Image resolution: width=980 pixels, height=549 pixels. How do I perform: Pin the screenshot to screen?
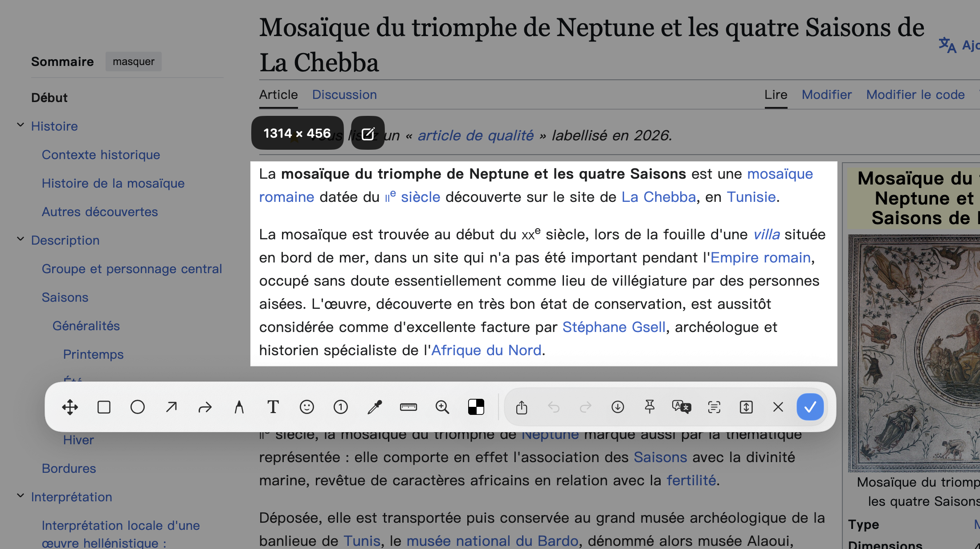pos(650,407)
